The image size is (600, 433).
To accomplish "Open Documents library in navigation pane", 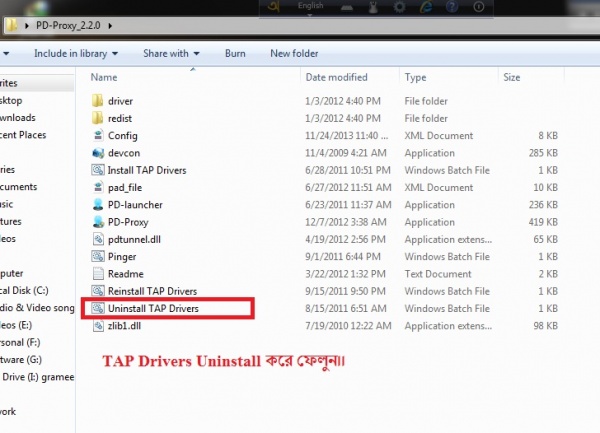I will pos(18,187).
